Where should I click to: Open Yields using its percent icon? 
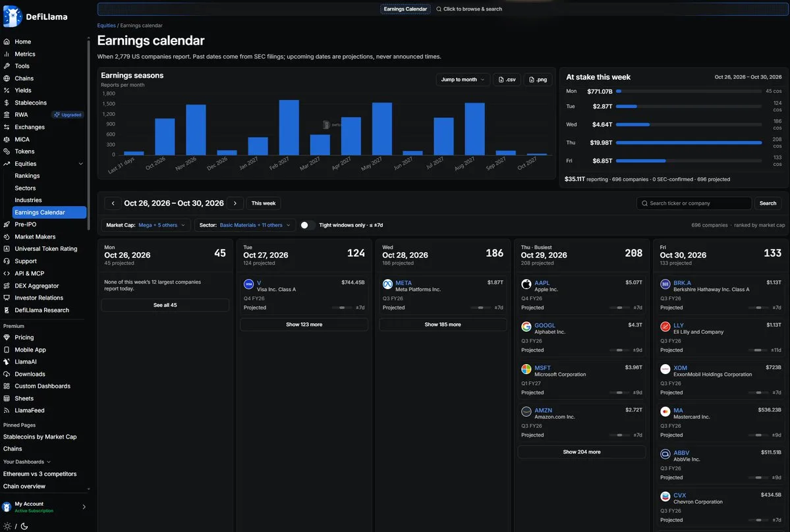point(7,91)
